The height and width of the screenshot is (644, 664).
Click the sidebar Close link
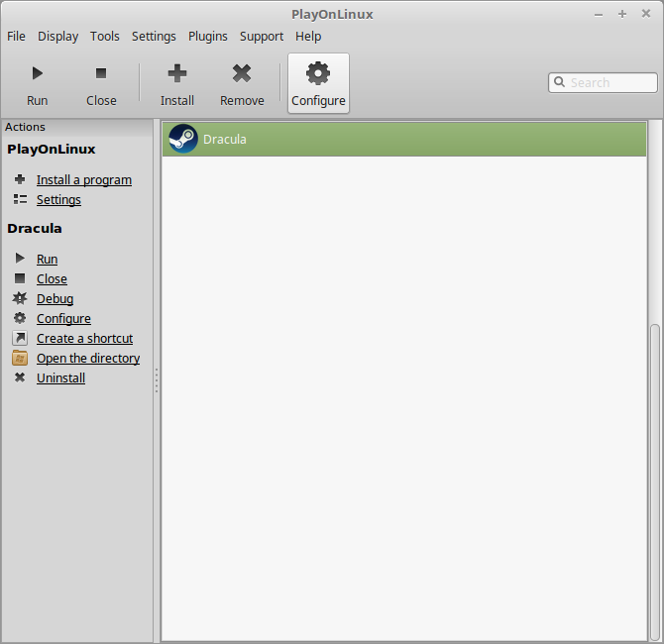pyautogui.click(x=52, y=279)
